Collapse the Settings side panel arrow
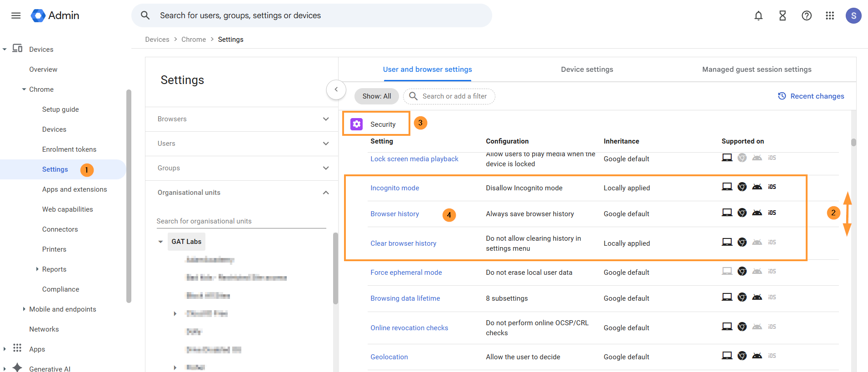The image size is (868, 372). [336, 89]
